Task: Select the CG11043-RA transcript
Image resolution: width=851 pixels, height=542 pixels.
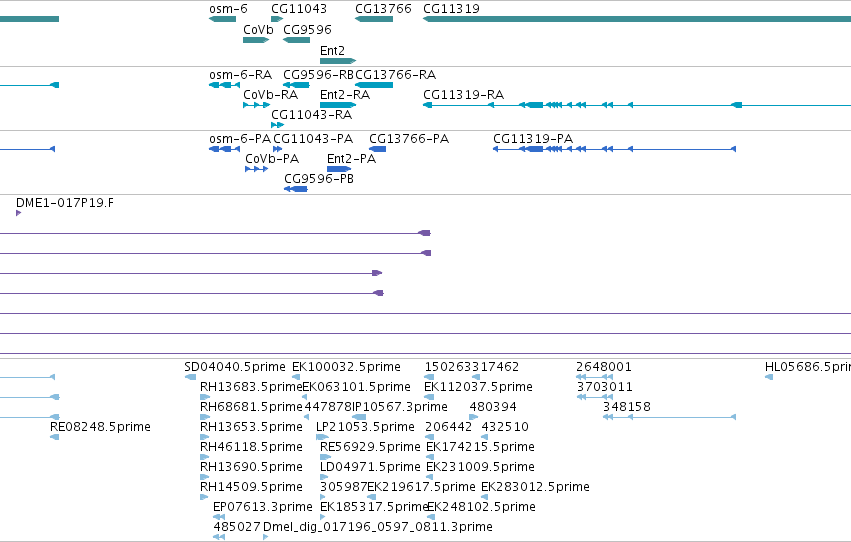Action: tap(277, 125)
